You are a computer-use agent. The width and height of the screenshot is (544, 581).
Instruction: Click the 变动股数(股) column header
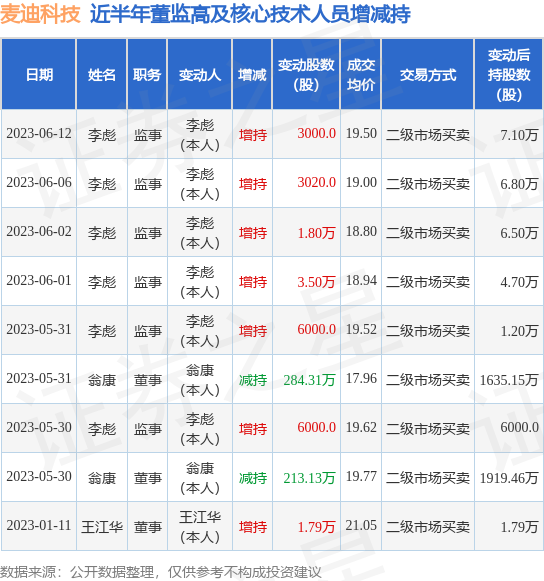pyautogui.click(x=306, y=75)
